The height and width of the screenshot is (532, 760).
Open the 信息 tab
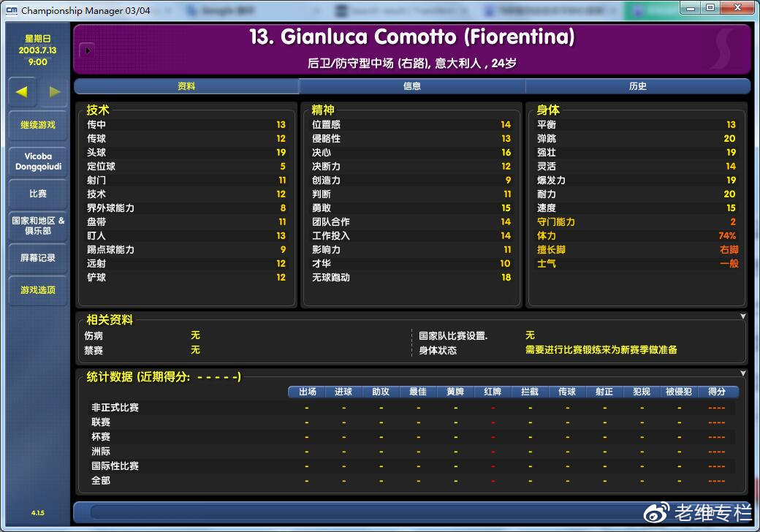pos(412,86)
